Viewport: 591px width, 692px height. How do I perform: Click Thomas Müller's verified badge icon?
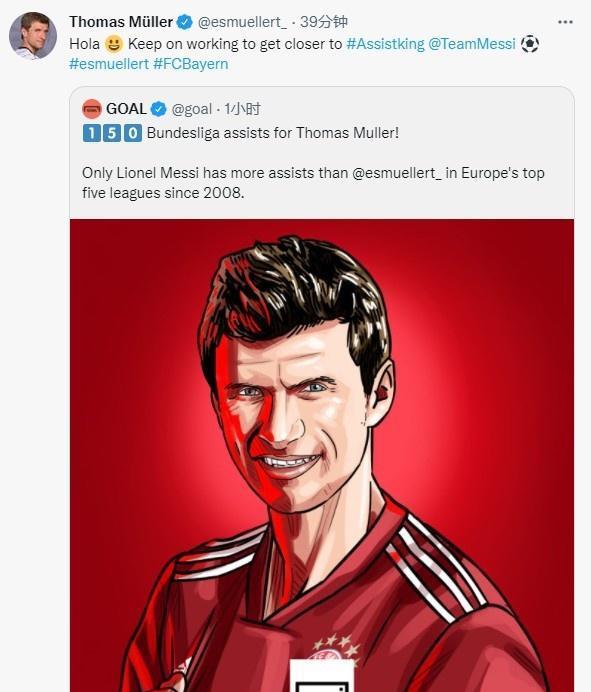pos(184,22)
